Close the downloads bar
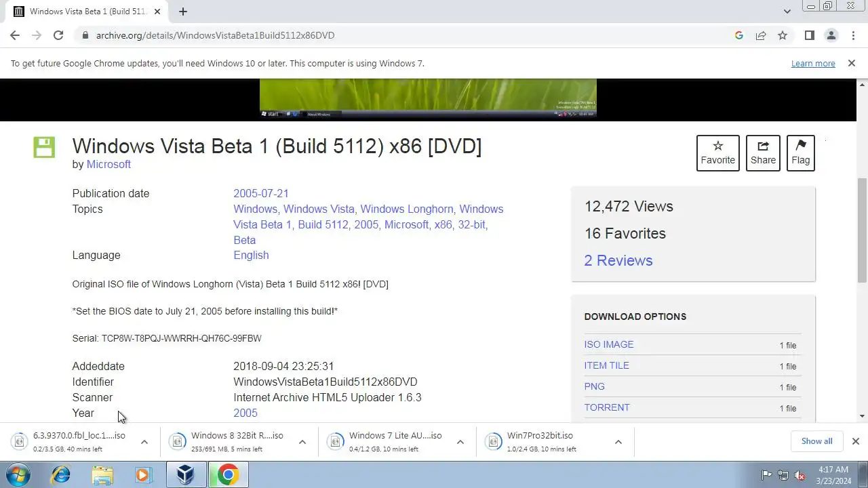The image size is (868, 488). pos(855,441)
